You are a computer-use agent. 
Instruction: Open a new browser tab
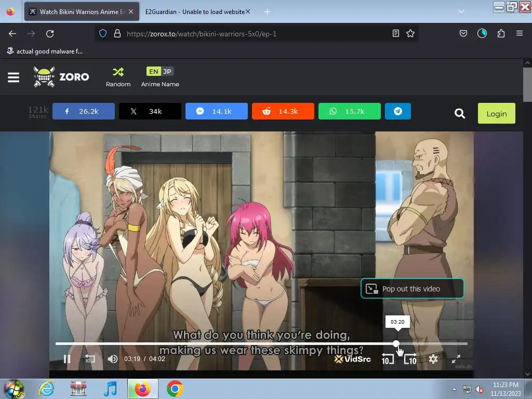[268, 11]
